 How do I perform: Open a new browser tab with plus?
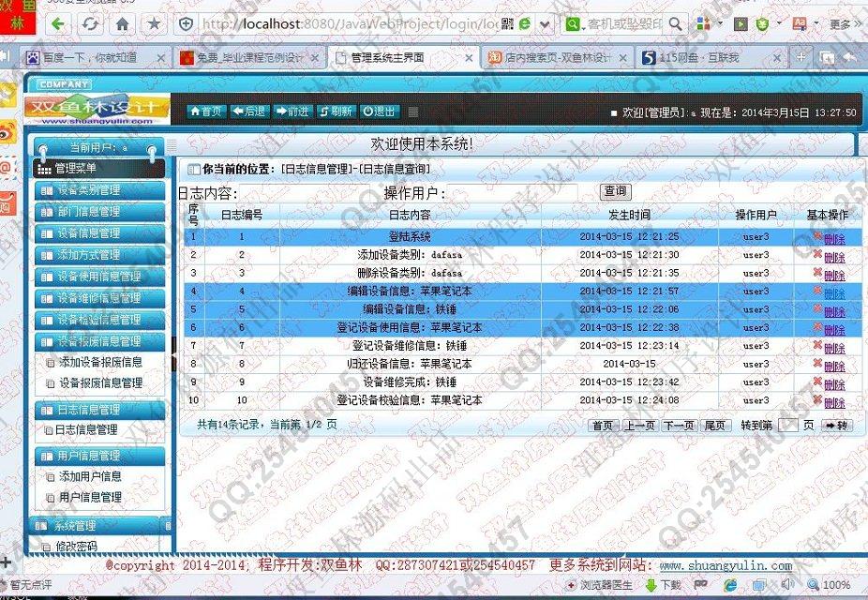click(801, 57)
